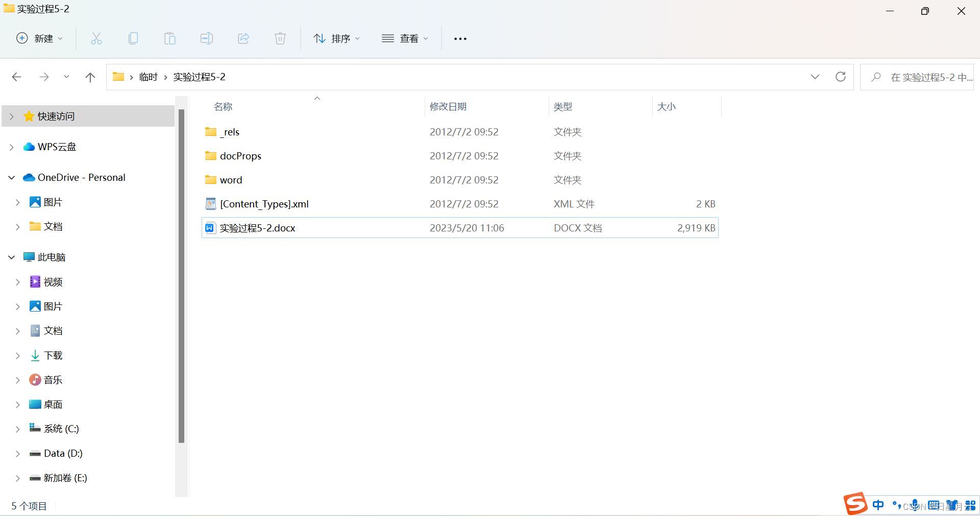The height and width of the screenshot is (516, 980).
Task: Open the 新建 new item menu
Action: [x=40, y=38]
